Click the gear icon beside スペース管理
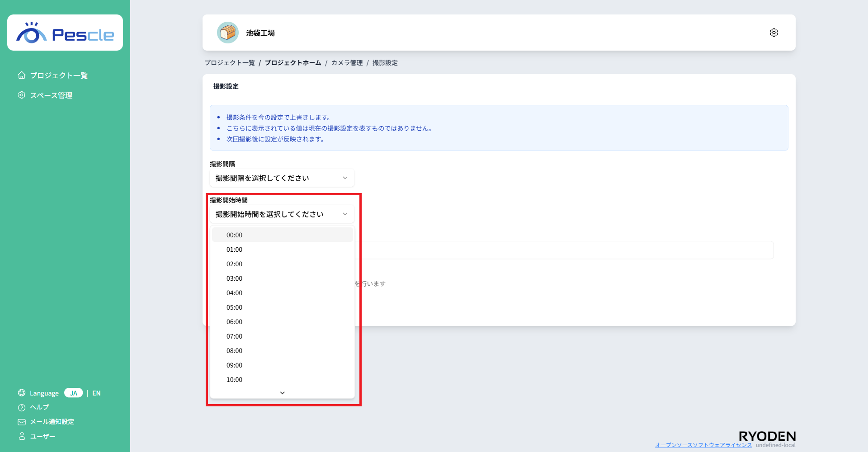The image size is (868, 452). coord(21,95)
